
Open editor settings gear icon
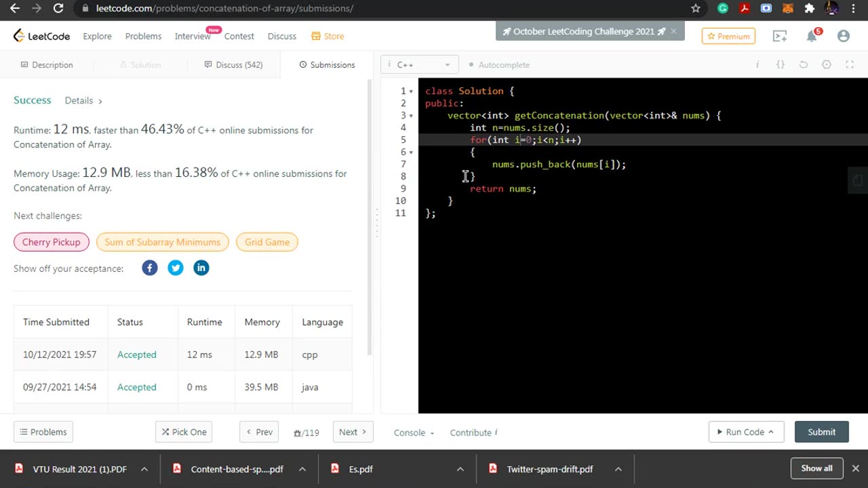[x=827, y=64]
